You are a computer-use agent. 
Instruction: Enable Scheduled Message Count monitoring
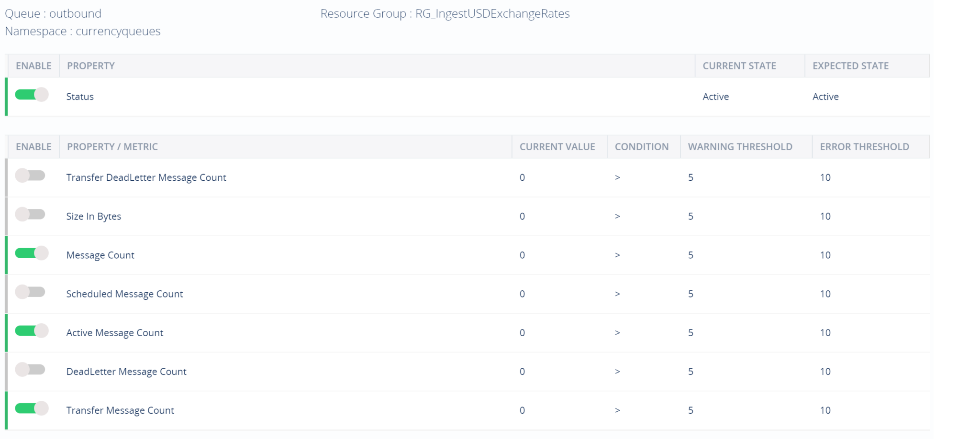pyautogui.click(x=30, y=292)
